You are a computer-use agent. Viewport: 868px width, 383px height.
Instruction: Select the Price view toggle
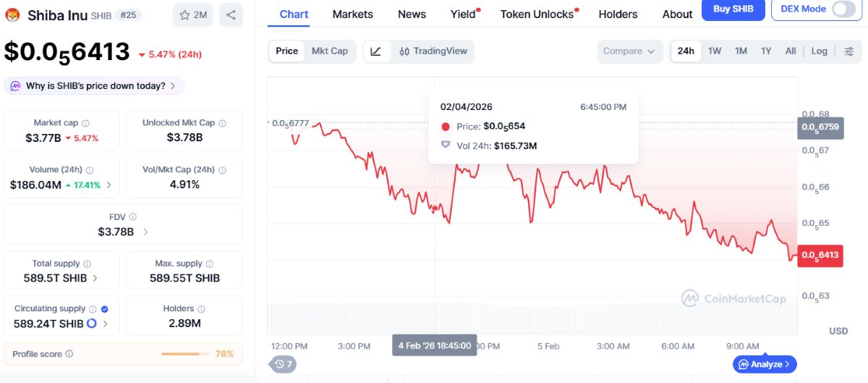[x=286, y=51]
